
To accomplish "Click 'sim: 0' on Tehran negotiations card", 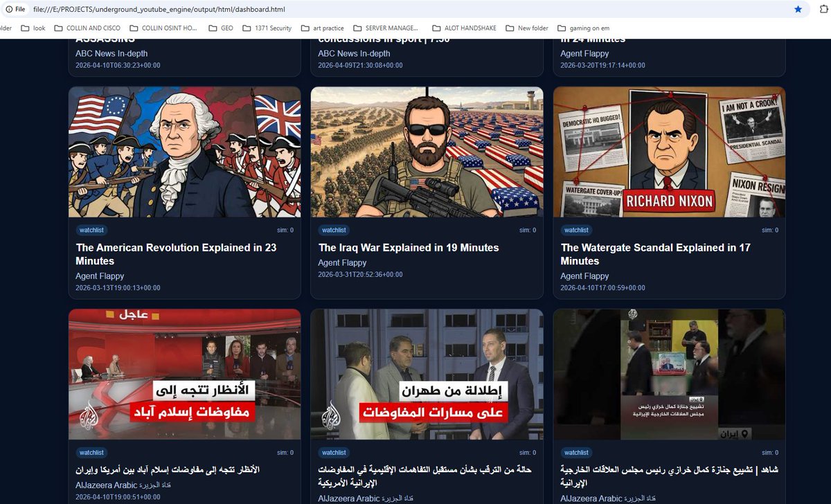I will click(x=528, y=453).
